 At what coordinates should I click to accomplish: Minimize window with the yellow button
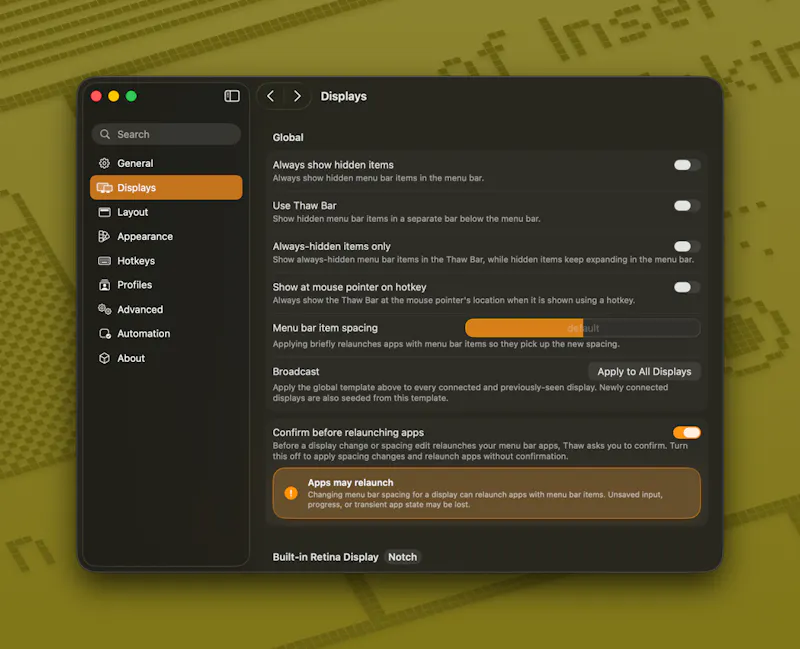click(114, 96)
